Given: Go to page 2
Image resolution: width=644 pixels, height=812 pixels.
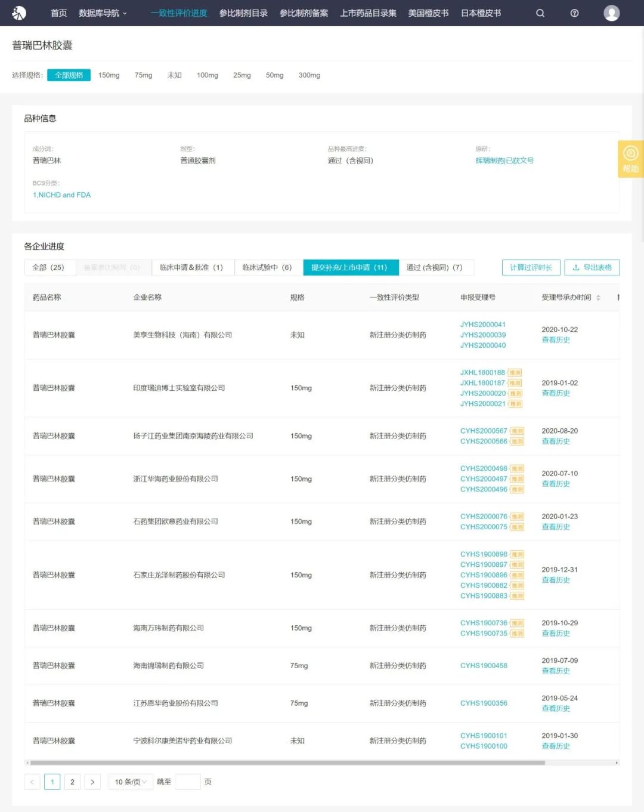Looking at the screenshot, I should pos(72,782).
